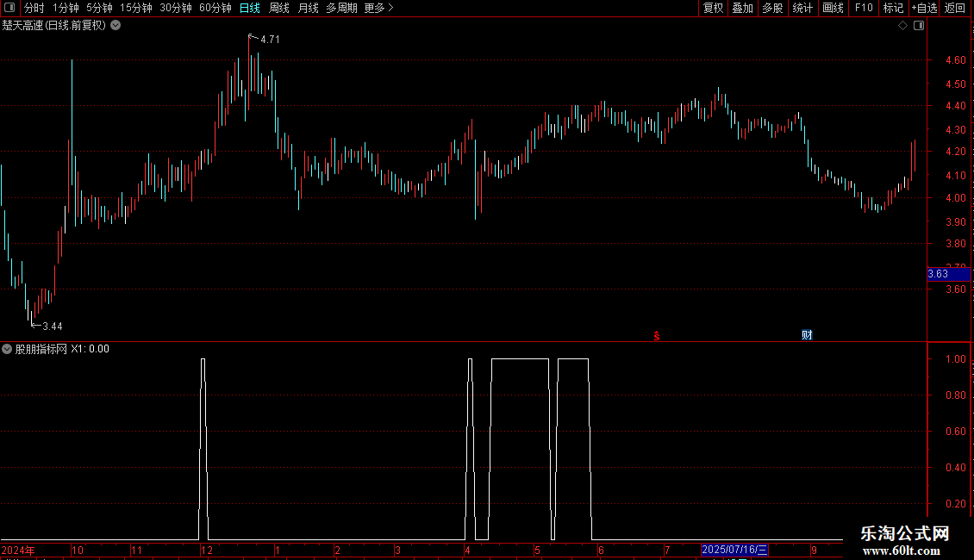Click the 统计 statistics button
974x560 pixels.
802,8
